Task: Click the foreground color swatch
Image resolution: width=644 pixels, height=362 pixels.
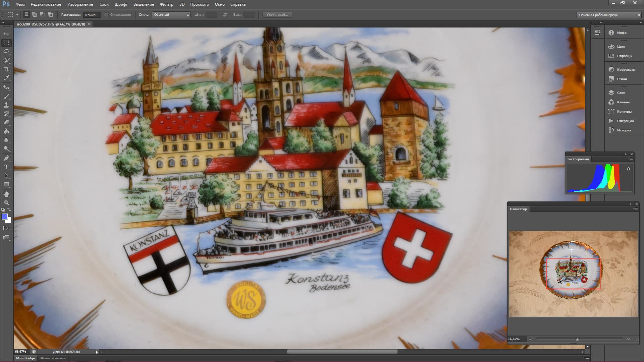Action: [x=5, y=217]
